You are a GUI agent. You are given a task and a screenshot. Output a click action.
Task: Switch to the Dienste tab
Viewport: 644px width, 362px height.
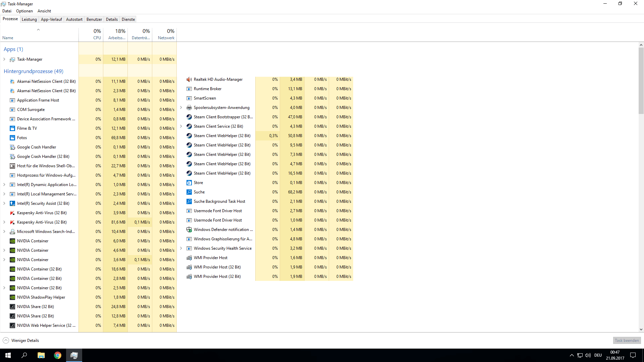tap(128, 19)
